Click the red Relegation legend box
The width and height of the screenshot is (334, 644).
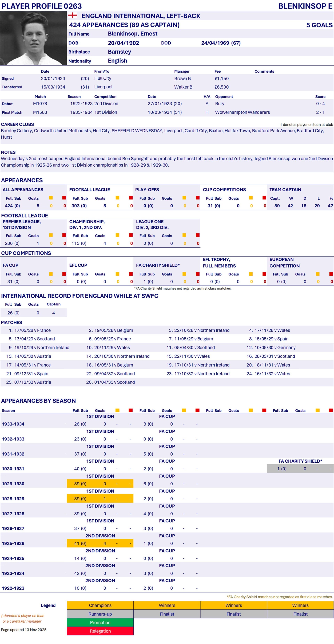click(x=100, y=631)
